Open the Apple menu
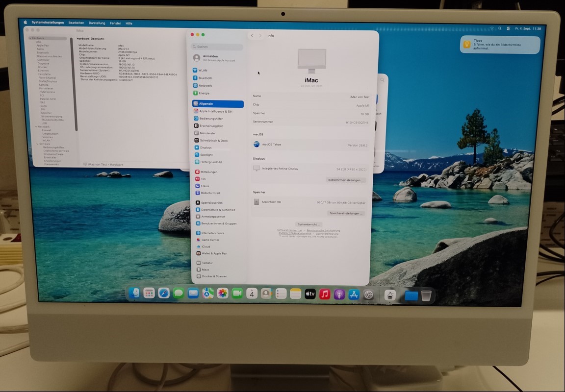The height and width of the screenshot is (392, 565). pyautogui.click(x=25, y=22)
